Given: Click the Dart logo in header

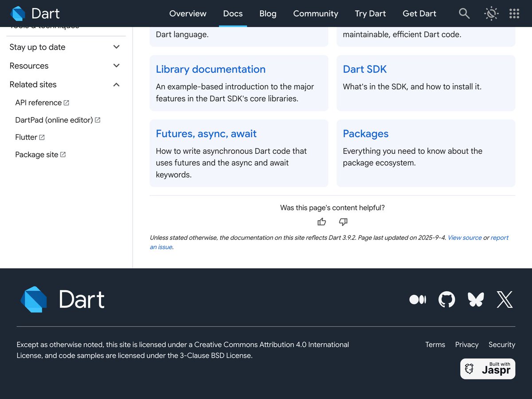Looking at the screenshot, I should pos(35,14).
